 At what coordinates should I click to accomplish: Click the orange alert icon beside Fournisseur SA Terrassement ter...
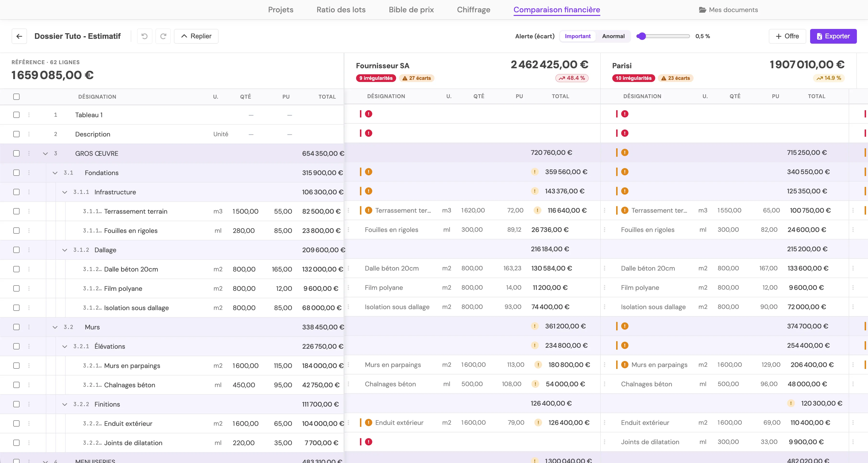(369, 211)
